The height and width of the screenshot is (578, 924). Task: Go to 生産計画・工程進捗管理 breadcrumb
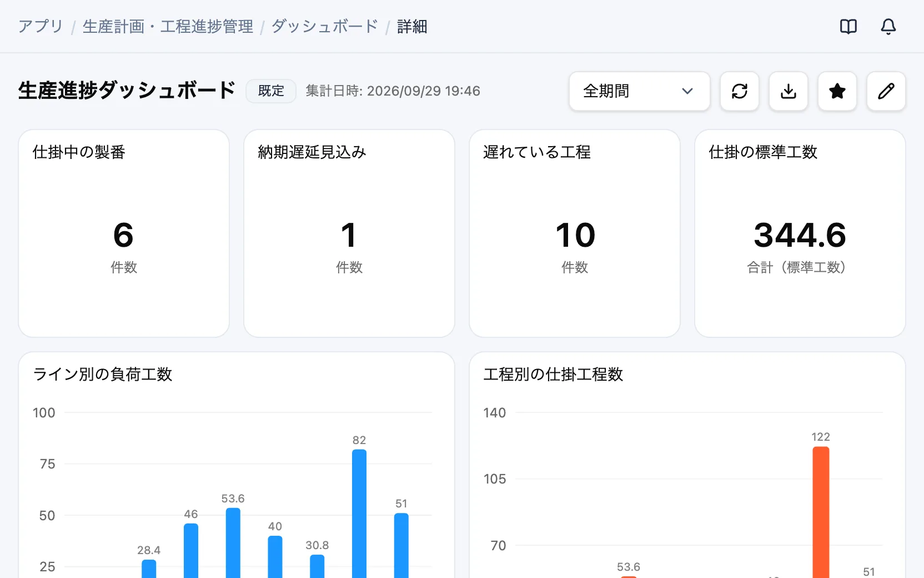pyautogui.click(x=168, y=26)
